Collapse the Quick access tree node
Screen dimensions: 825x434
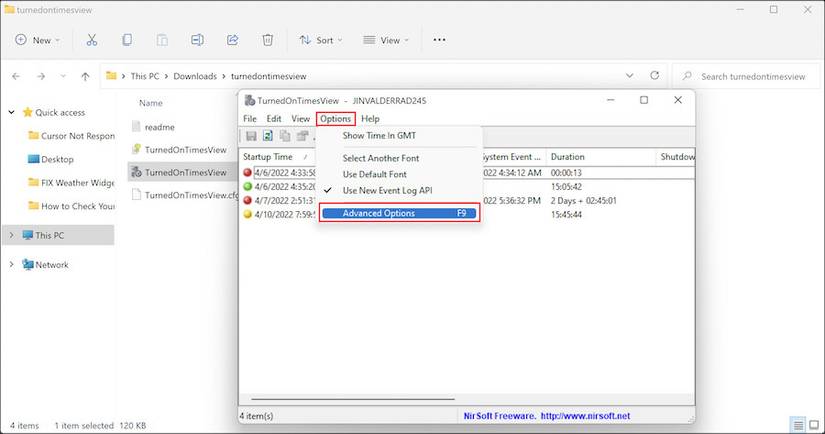12,112
